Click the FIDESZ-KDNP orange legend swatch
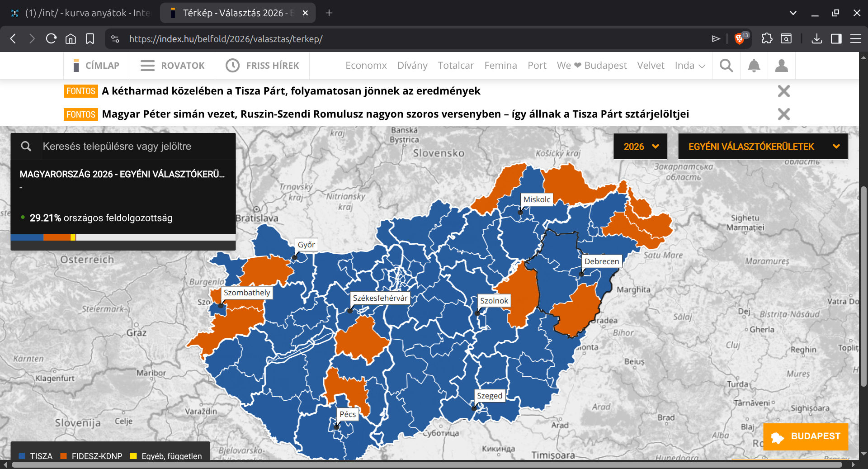The width and height of the screenshot is (868, 469). point(64,456)
